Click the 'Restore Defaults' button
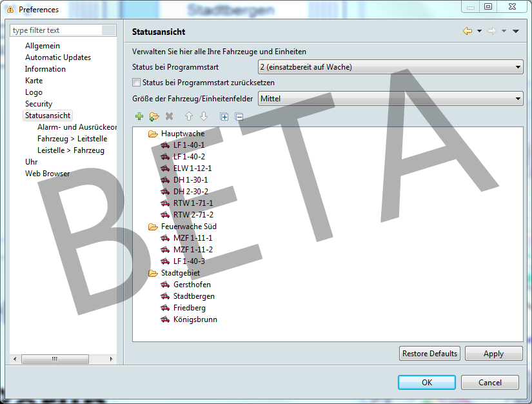This screenshot has height=404, width=532. [429, 354]
